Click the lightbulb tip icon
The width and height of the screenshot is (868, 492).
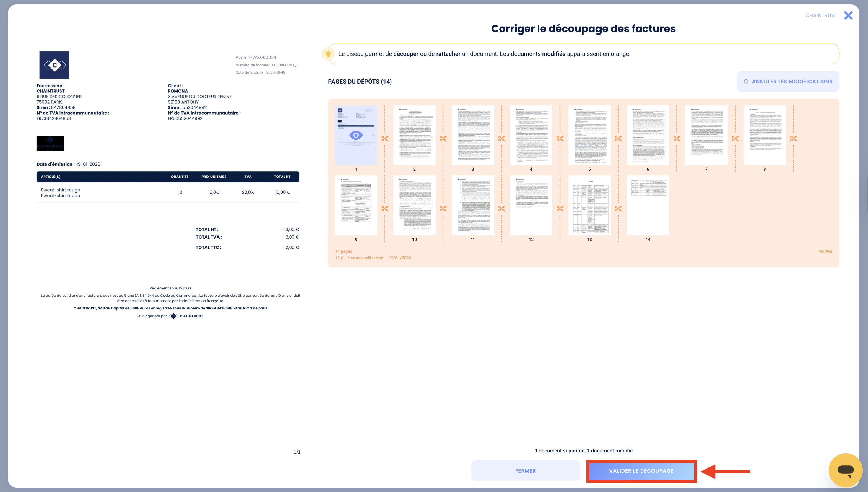tap(328, 54)
